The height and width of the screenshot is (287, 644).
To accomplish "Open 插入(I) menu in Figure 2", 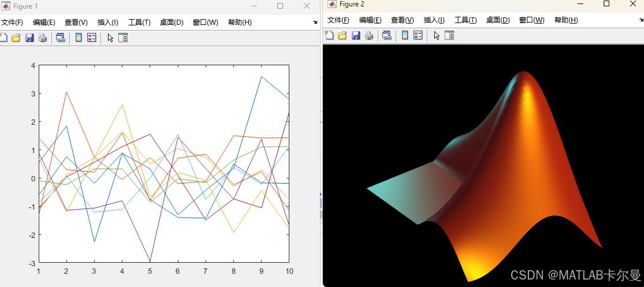I will (x=434, y=20).
